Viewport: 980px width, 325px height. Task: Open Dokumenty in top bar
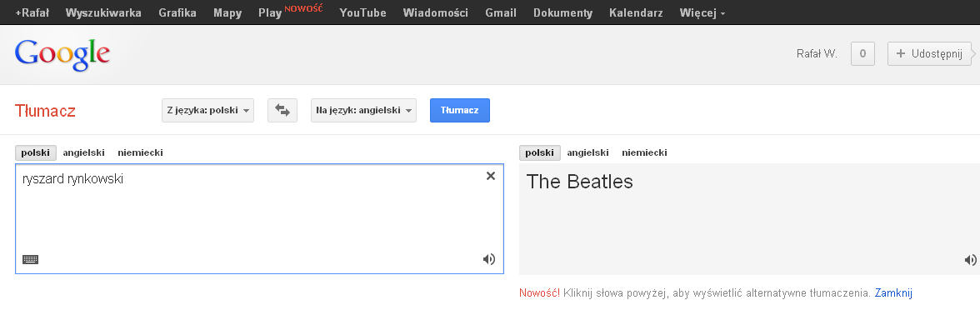point(563,12)
